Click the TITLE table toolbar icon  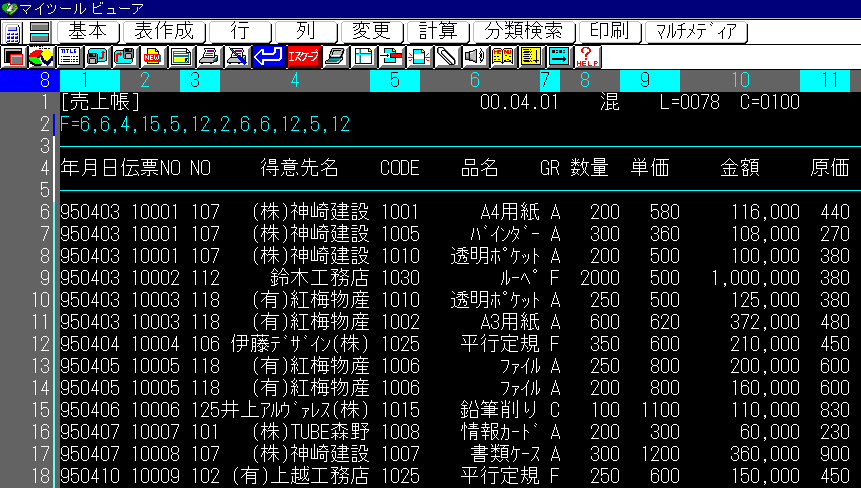(x=69, y=57)
